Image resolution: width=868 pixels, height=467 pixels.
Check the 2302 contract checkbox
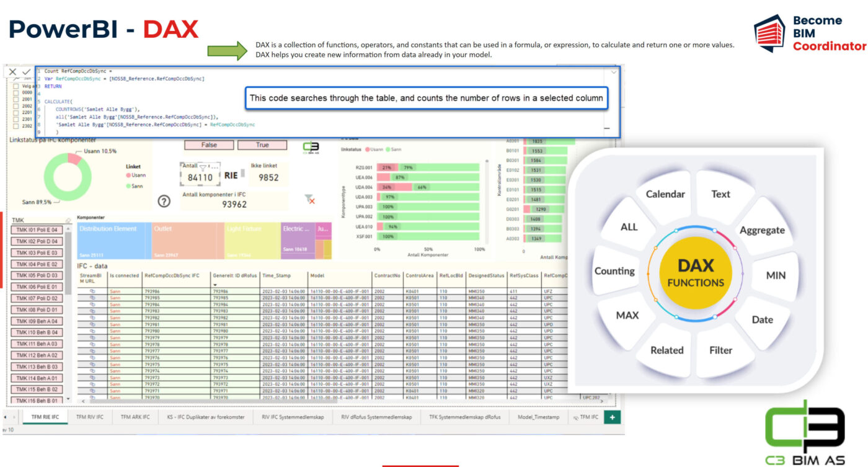tap(17, 126)
